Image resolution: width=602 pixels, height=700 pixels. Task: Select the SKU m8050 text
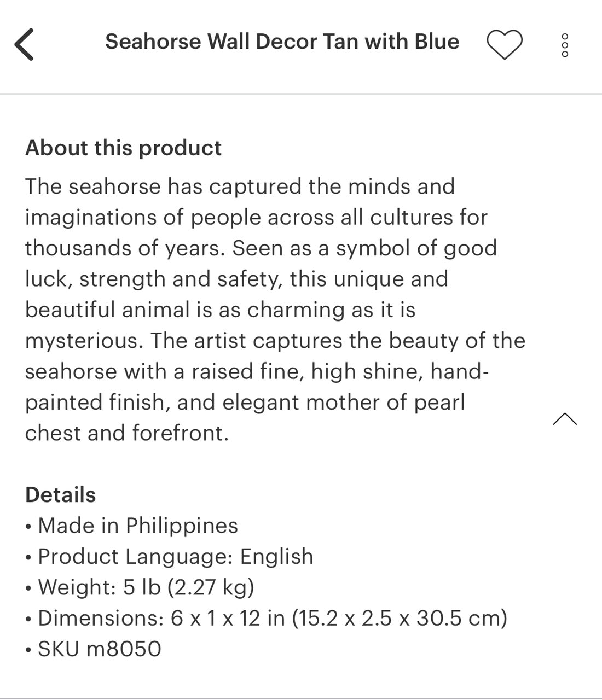coord(99,649)
